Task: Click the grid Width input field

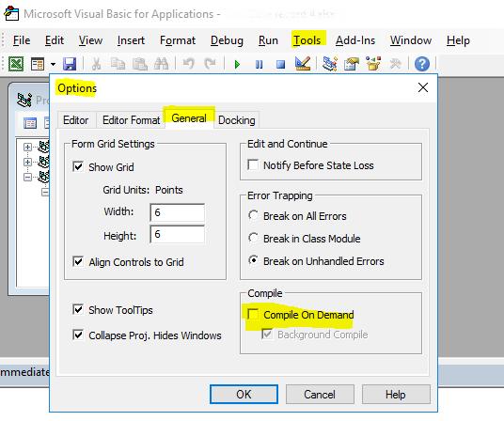Action: (x=178, y=212)
